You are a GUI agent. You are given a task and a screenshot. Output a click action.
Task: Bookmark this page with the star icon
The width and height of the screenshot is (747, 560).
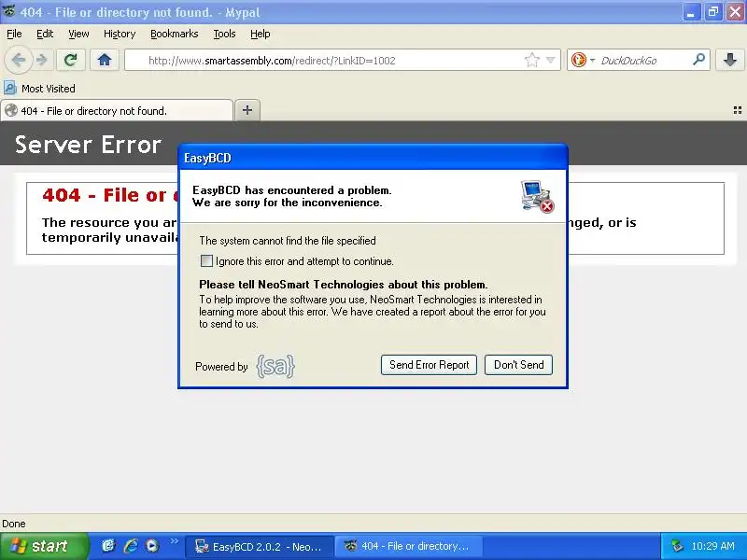(531, 60)
